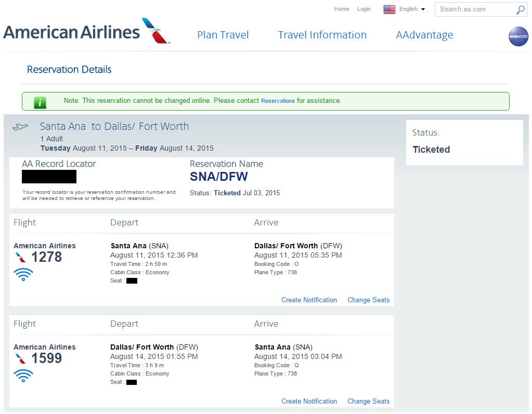Open the Plan Travel menu

223,35
